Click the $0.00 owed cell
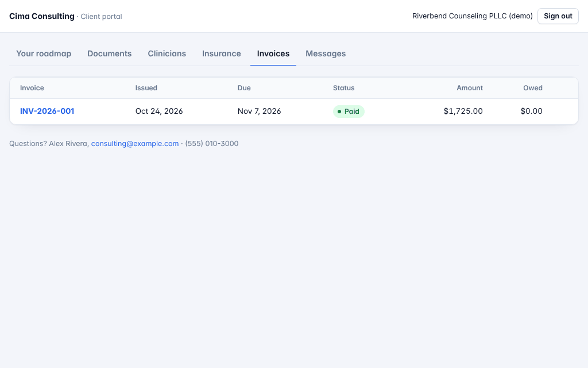The image size is (588, 368). [x=531, y=111]
